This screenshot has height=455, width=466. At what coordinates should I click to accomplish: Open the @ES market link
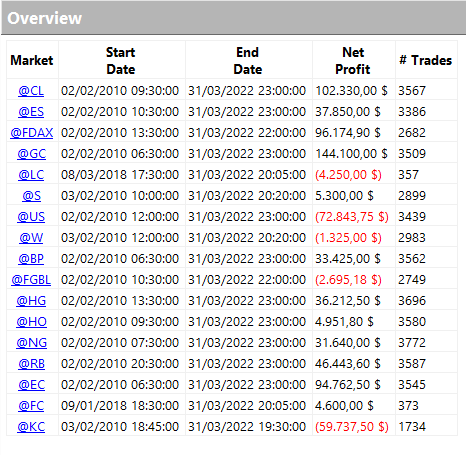click(x=31, y=112)
